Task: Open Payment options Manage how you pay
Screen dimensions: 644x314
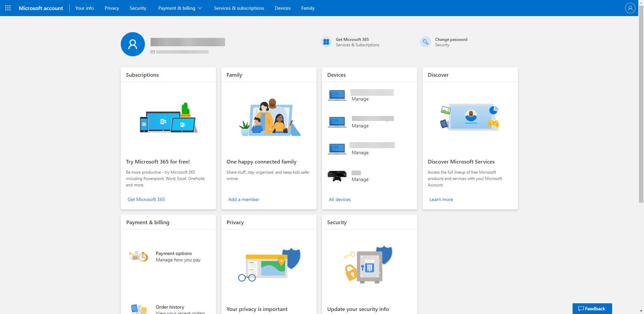Action: (x=178, y=257)
